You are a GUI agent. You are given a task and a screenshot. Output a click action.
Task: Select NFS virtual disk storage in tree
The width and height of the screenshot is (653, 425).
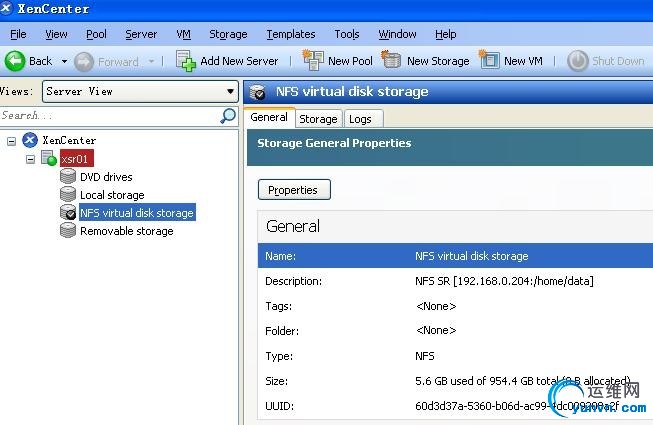coord(137,213)
